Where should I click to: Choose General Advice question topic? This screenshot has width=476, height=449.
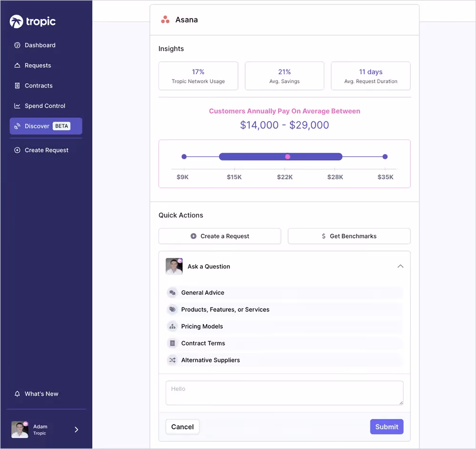pyautogui.click(x=285, y=293)
